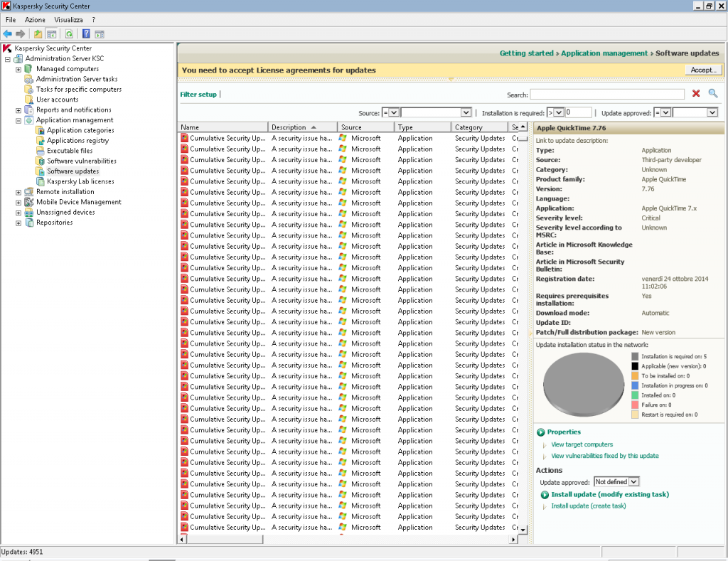Sort the list by Description column header

click(x=302, y=127)
